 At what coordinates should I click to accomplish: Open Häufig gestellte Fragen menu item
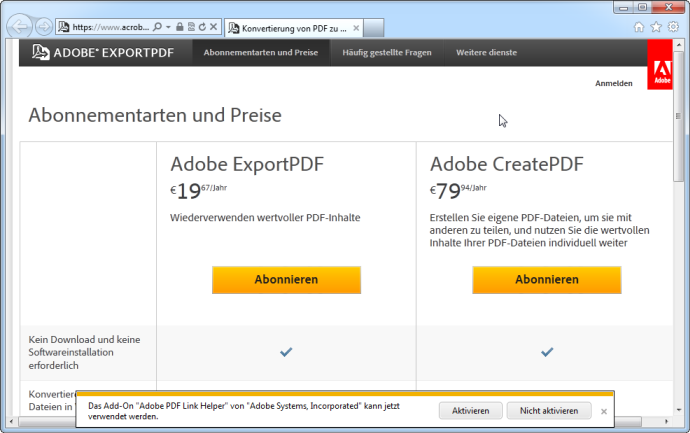[387, 52]
